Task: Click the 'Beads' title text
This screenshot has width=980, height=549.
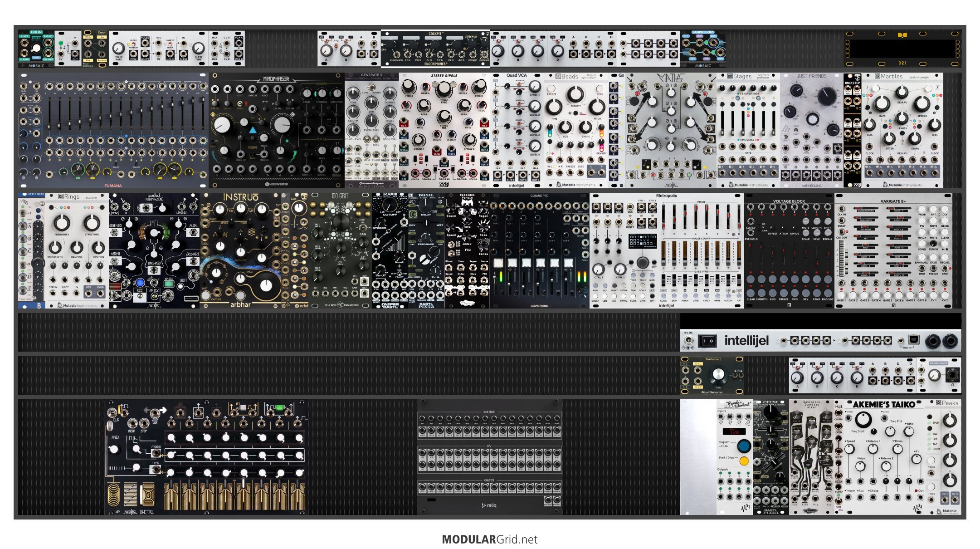Action: [x=570, y=76]
